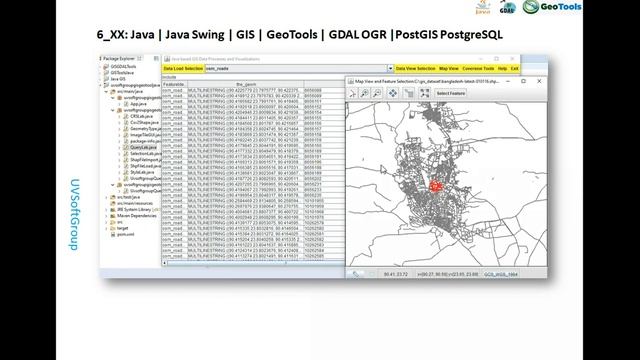
Task: Expand the target folder arrow
Action: click(x=107, y=228)
